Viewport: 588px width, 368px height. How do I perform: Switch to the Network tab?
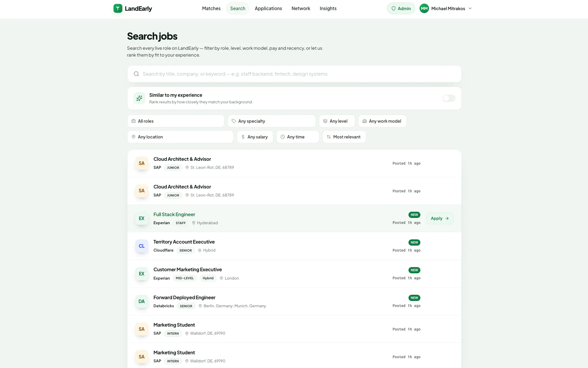pyautogui.click(x=301, y=8)
